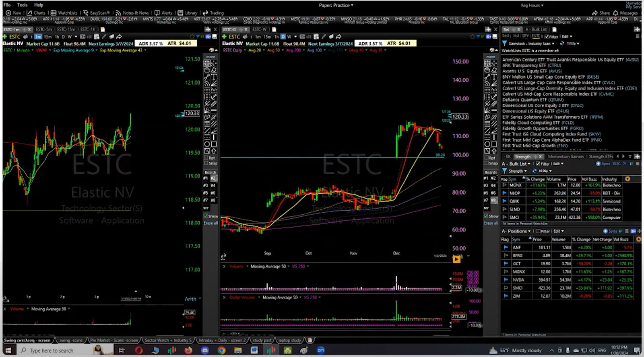Click the Windows Start button
This screenshot has width=644, height=357.
pyautogui.click(x=8, y=350)
